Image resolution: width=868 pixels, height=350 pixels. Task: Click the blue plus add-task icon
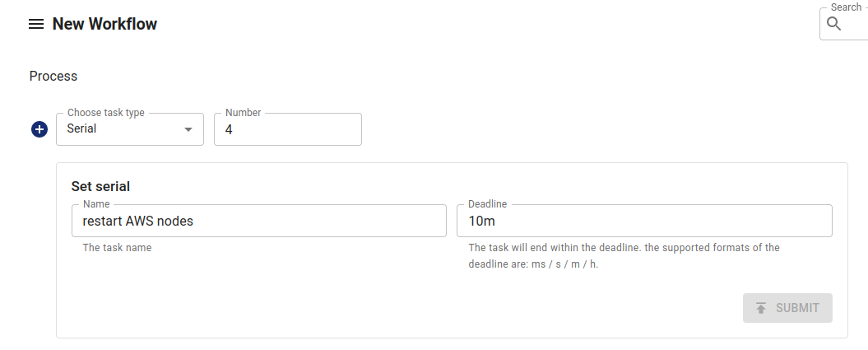[39, 129]
